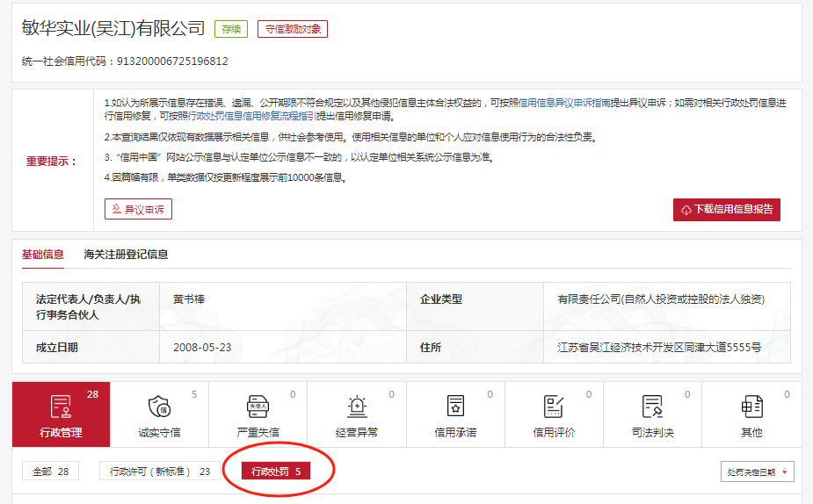The height and width of the screenshot is (504, 813).
Task: Select the 严重失信 icon
Action: [x=258, y=407]
